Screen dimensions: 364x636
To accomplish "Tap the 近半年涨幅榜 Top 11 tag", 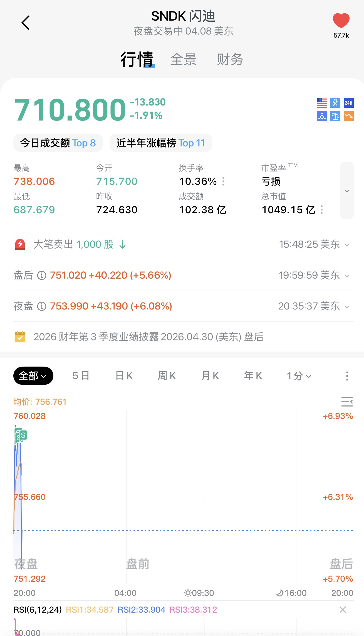I will pos(161,143).
